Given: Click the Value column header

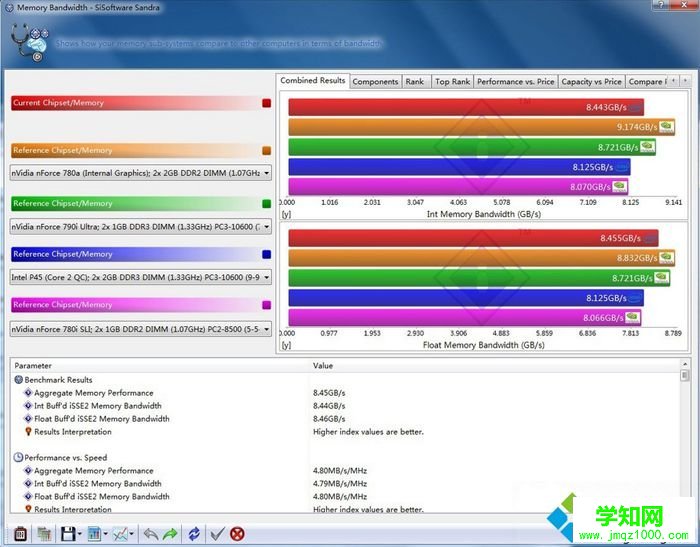Looking at the screenshot, I should pos(495,366).
